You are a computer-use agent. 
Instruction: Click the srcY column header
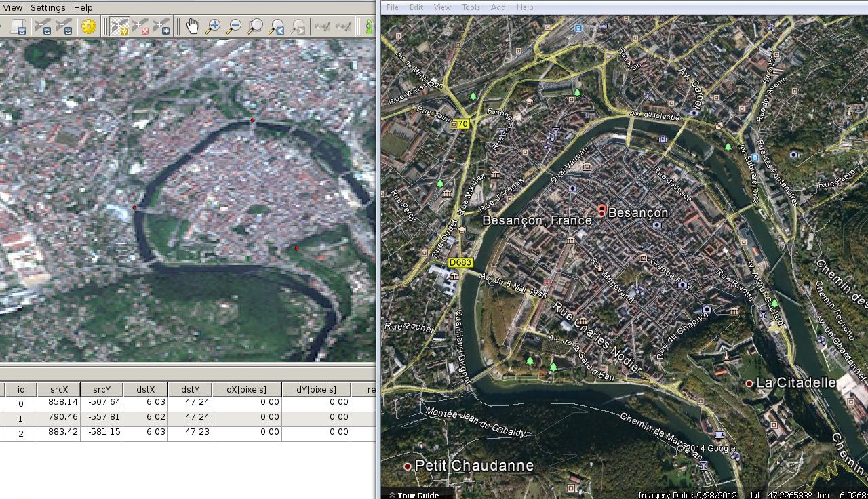coord(102,389)
